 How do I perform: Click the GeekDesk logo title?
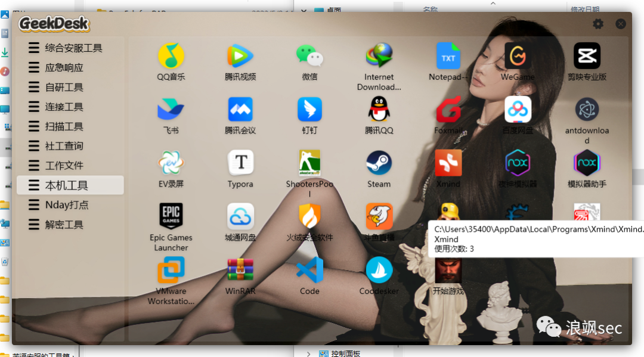(x=54, y=24)
